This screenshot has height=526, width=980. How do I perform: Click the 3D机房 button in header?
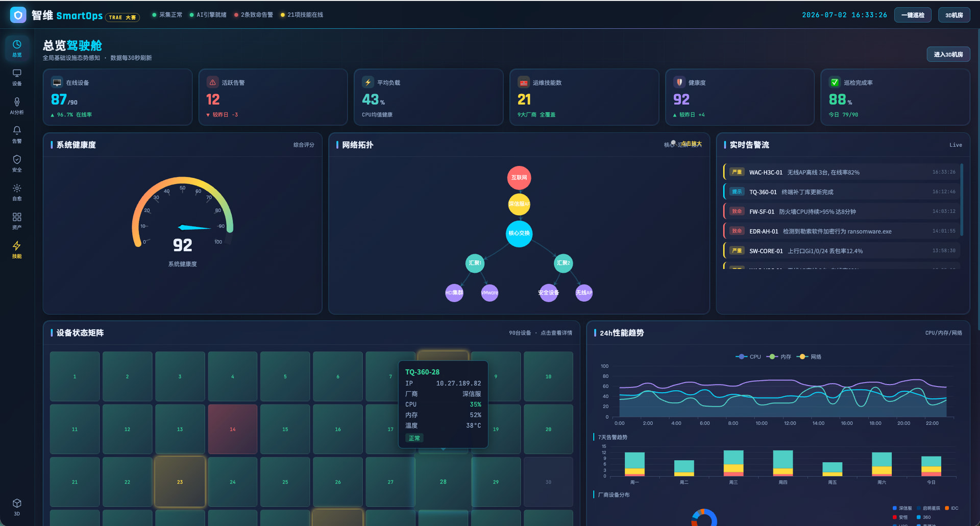click(954, 15)
